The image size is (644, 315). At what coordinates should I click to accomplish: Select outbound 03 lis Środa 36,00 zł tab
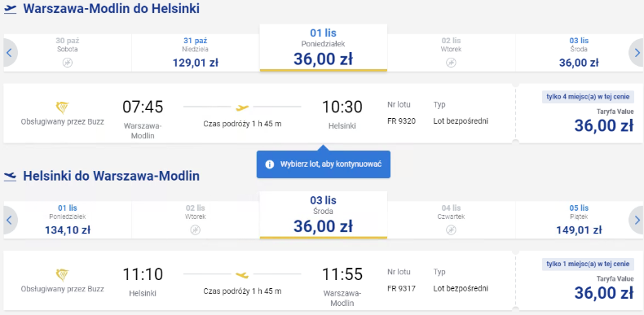coord(579,53)
